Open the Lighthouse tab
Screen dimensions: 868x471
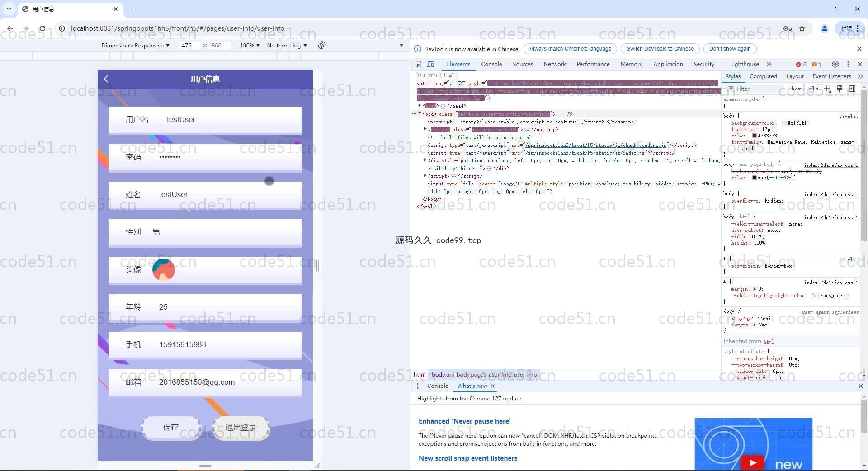[744, 64]
